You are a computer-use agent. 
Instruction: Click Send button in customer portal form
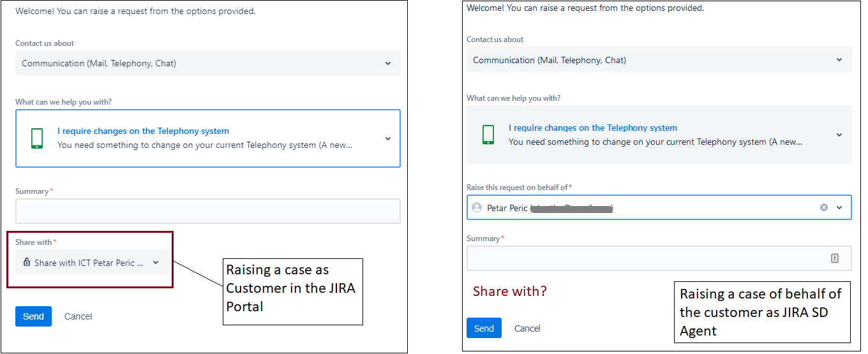[33, 316]
